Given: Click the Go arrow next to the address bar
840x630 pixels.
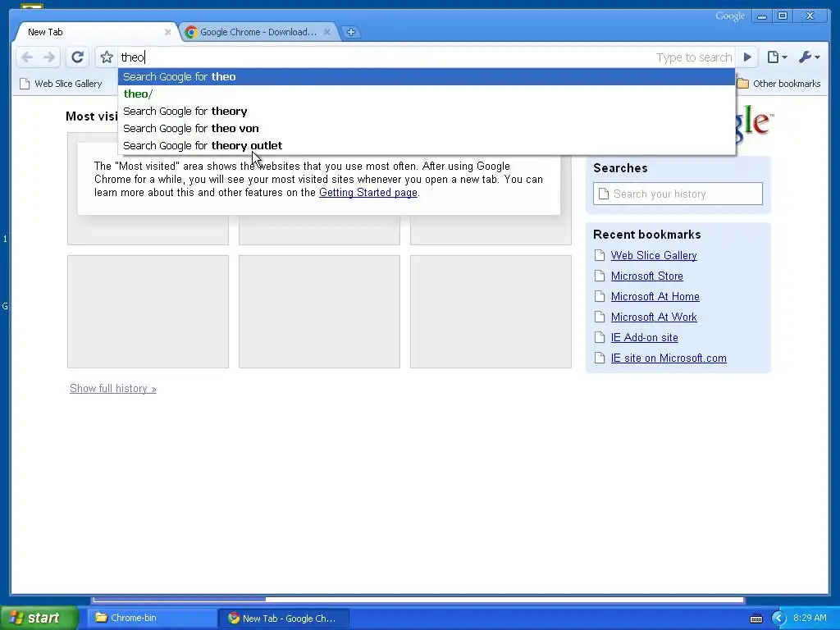Looking at the screenshot, I should (x=747, y=57).
